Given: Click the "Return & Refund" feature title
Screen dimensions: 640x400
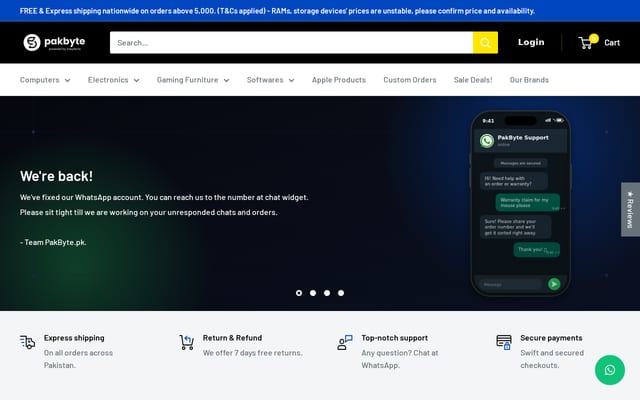Looking at the screenshot, I should pos(232,338).
